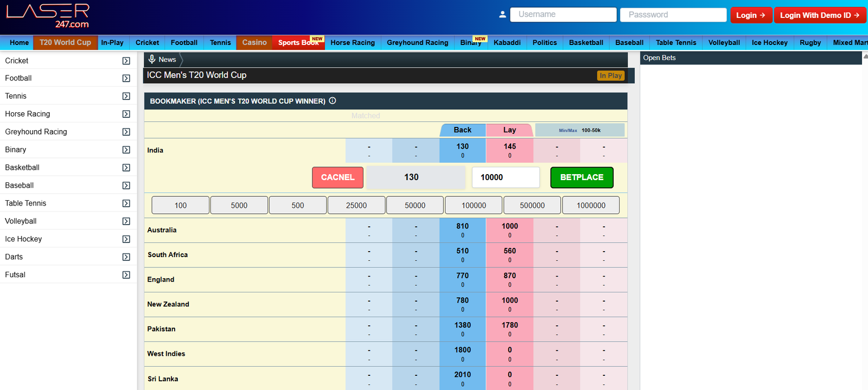This screenshot has height=390, width=868.
Task: Click the odds box showing 130
Action: point(416,177)
